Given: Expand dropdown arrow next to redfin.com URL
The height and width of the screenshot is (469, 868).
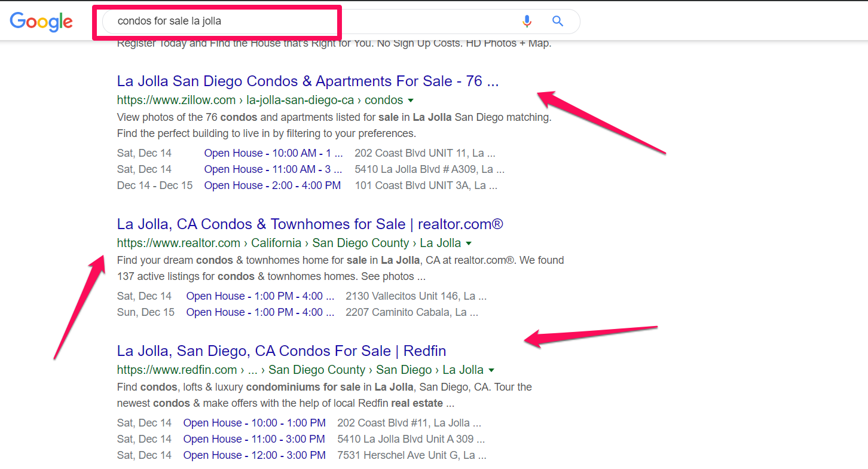Looking at the screenshot, I should pos(491,370).
